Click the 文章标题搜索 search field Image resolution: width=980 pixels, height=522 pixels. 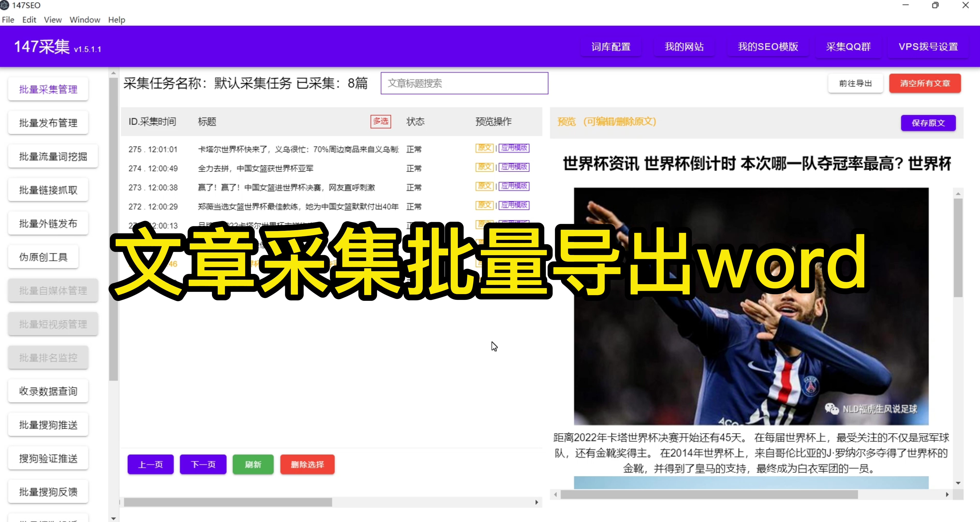[x=464, y=83]
